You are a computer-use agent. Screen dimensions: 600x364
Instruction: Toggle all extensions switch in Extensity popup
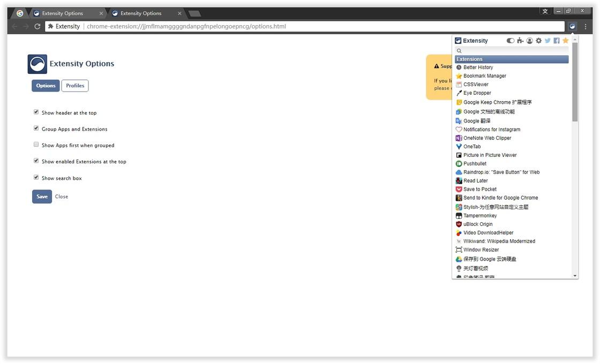tap(511, 41)
